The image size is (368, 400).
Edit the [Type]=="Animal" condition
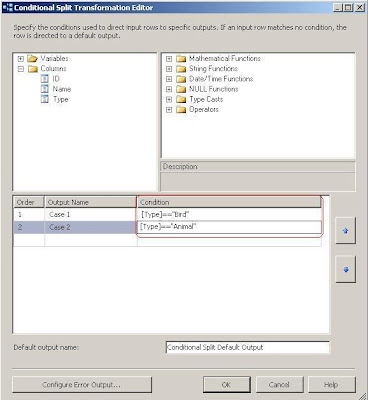click(229, 227)
